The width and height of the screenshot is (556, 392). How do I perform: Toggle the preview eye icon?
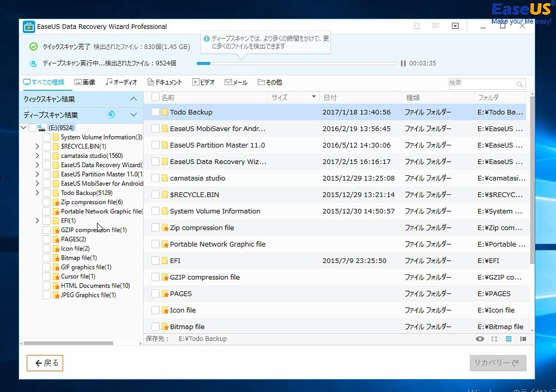click(x=480, y=339)
